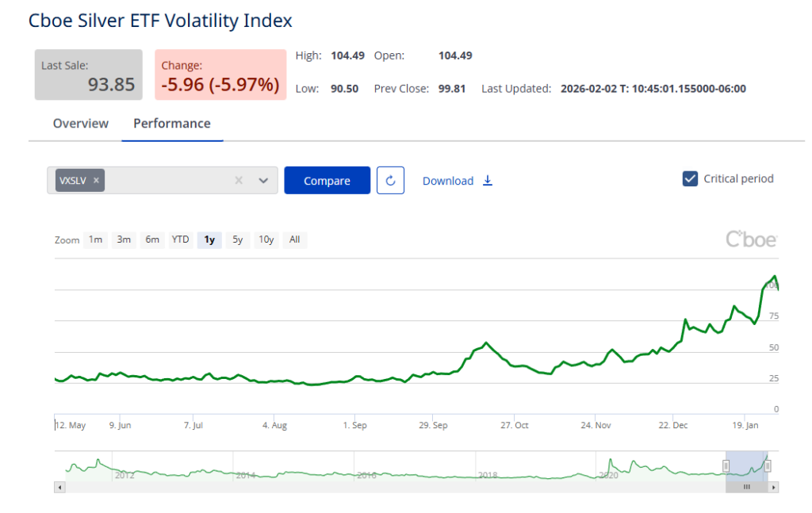Open the Overview tab
The width and height of the screenshot is (812, 513).
pyautogui.click(x=81, y=124)
